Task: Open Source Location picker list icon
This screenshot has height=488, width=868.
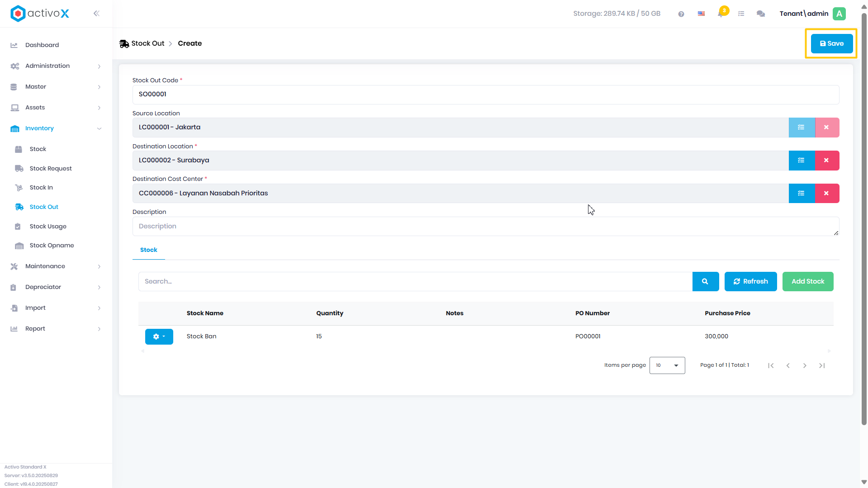Action: (802, 128)
